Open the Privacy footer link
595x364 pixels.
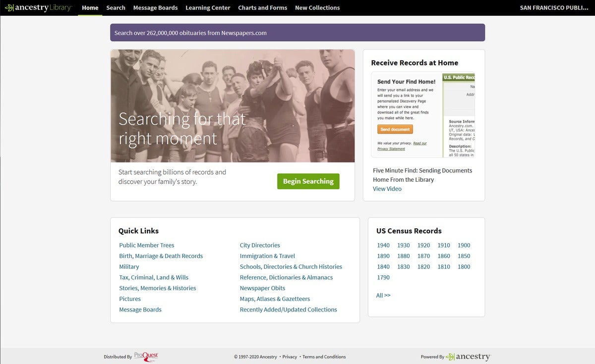tap(290, 357)
